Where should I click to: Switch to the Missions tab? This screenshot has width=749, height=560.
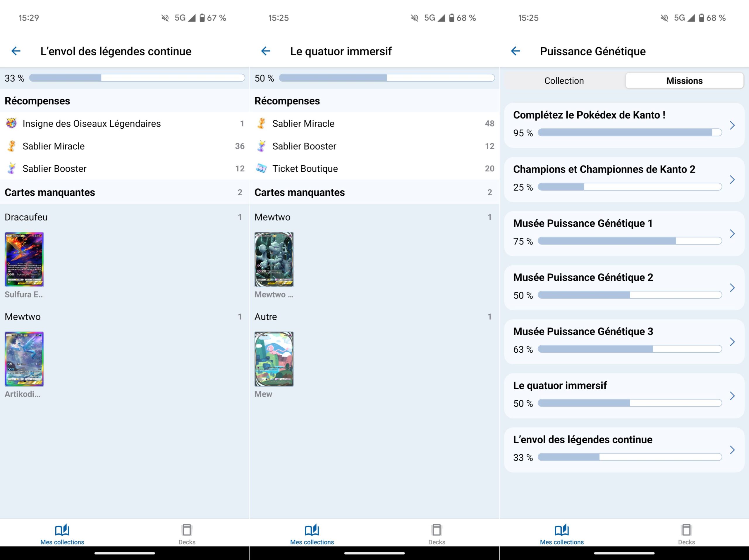[684, 80]
